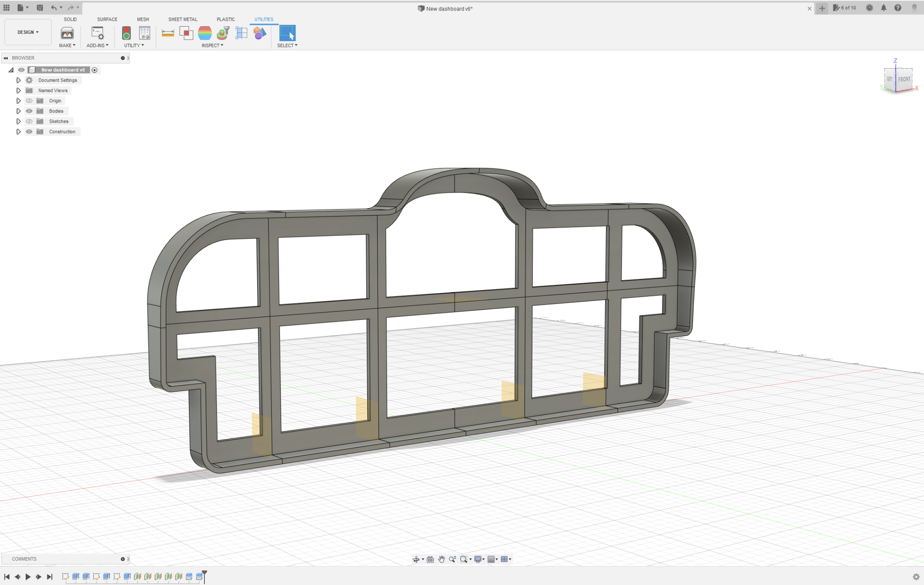Open the DESIGN workspace dropdown

28,32
